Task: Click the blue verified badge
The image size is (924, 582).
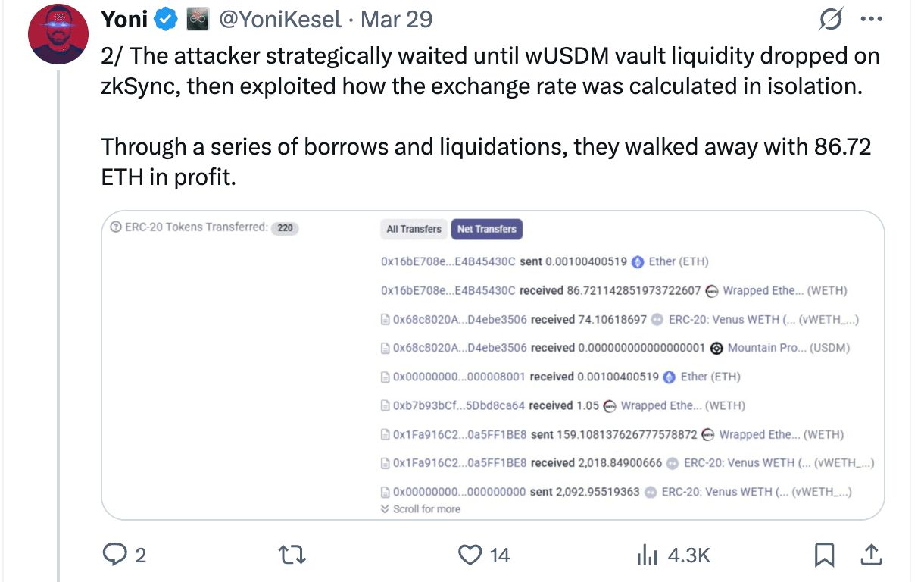Action: coord(166,19)
